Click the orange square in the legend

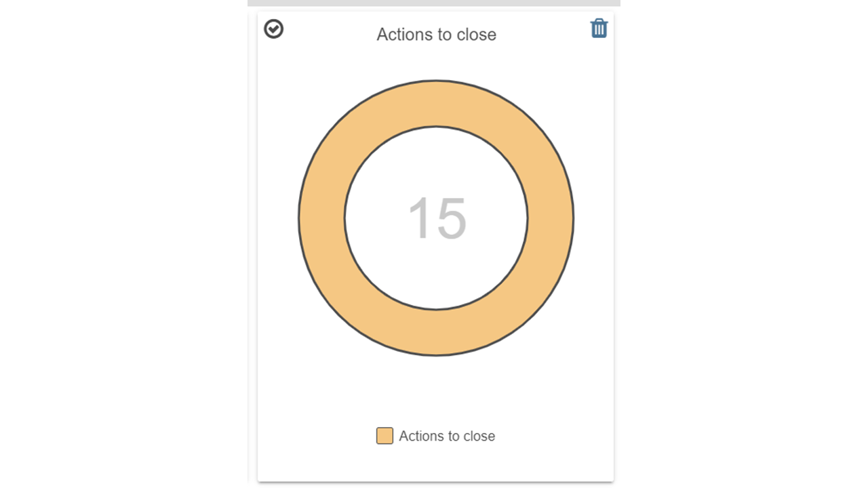(384, 436)
